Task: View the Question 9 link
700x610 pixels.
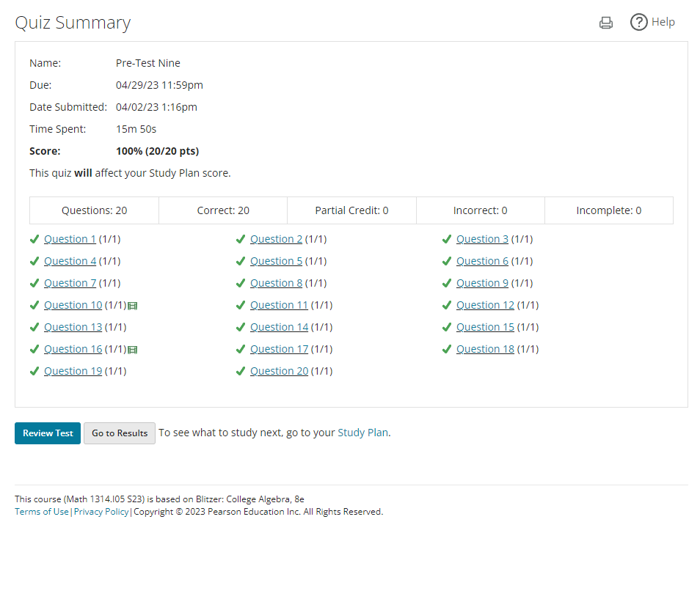Action: click(x=482, y=283)
